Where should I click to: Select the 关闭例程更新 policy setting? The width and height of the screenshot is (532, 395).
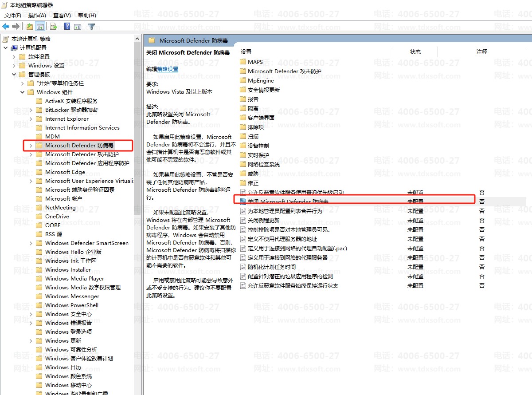click(x=263, y=220)
